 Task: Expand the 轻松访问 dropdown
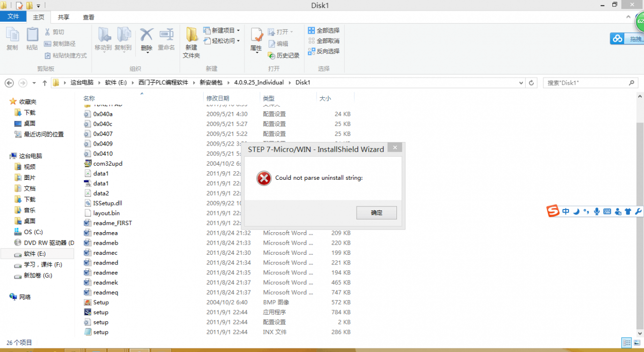(221, 41)
